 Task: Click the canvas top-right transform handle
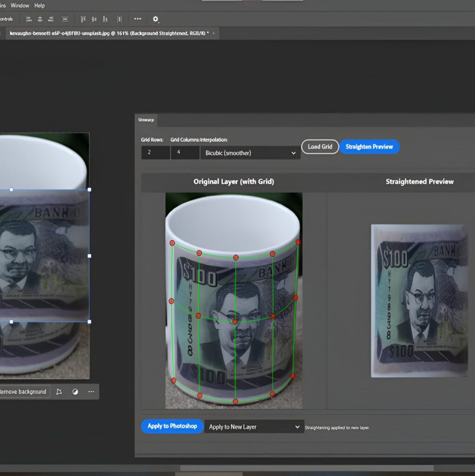click(89, 190)
